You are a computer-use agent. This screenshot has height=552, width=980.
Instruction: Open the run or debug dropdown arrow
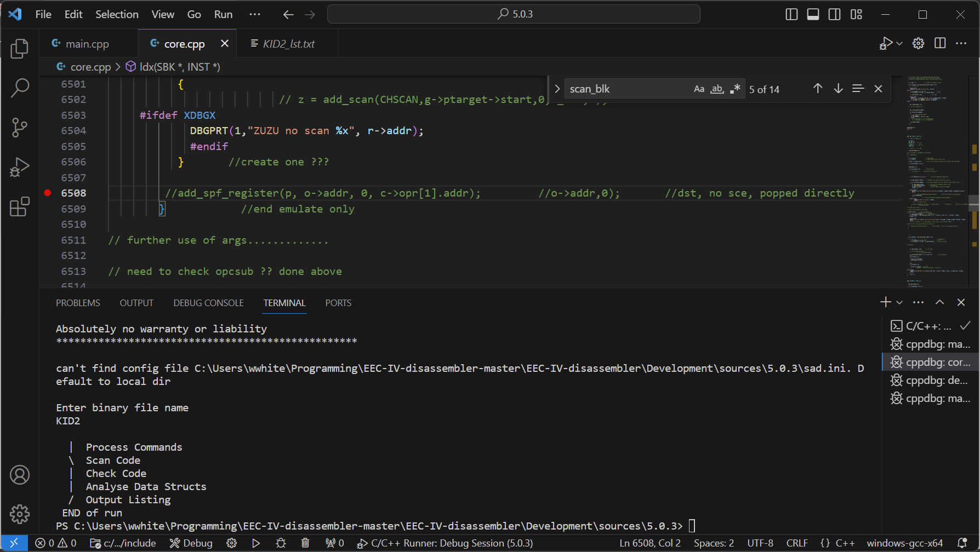(899, 43)
